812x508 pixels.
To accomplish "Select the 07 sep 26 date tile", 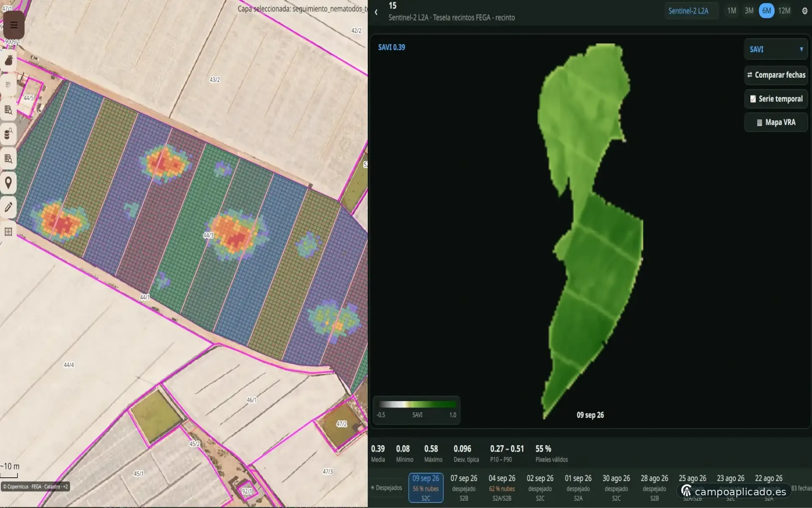I will pyautogui.click(x=464, y=488).
